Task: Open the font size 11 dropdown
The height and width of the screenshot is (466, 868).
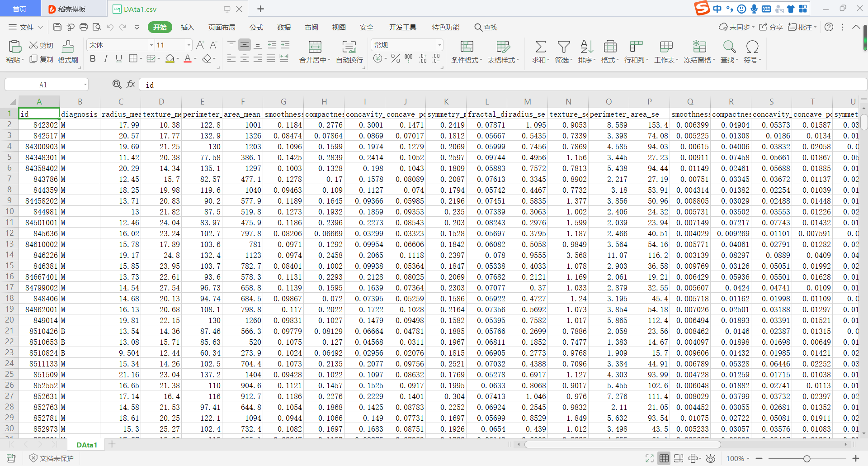Action: (x=189, y=45)
